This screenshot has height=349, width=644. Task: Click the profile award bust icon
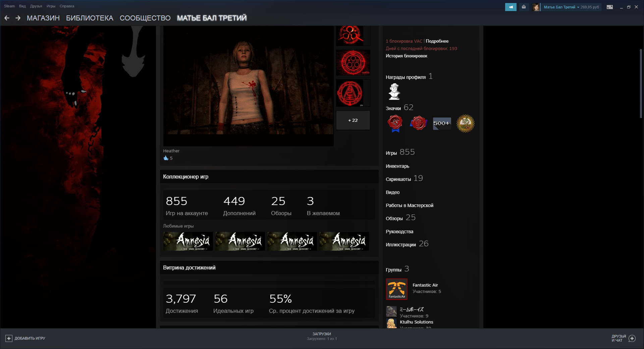point(394,92)
